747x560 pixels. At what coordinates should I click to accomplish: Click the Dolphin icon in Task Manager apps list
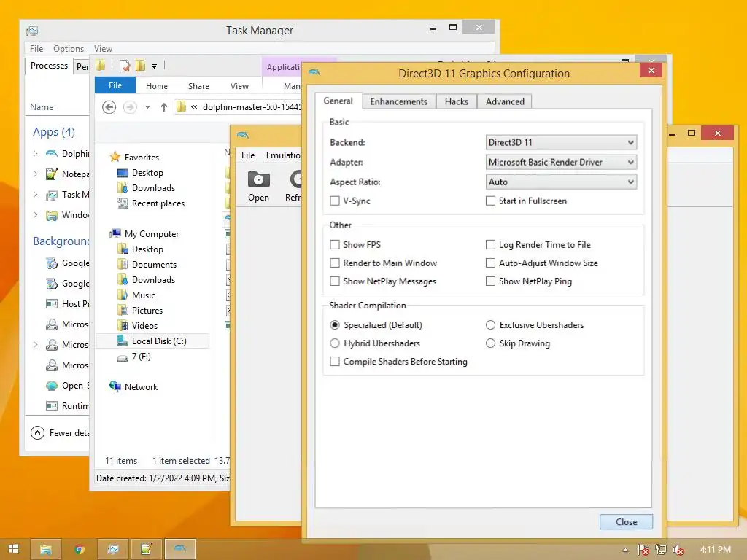(x=52, y=153)
